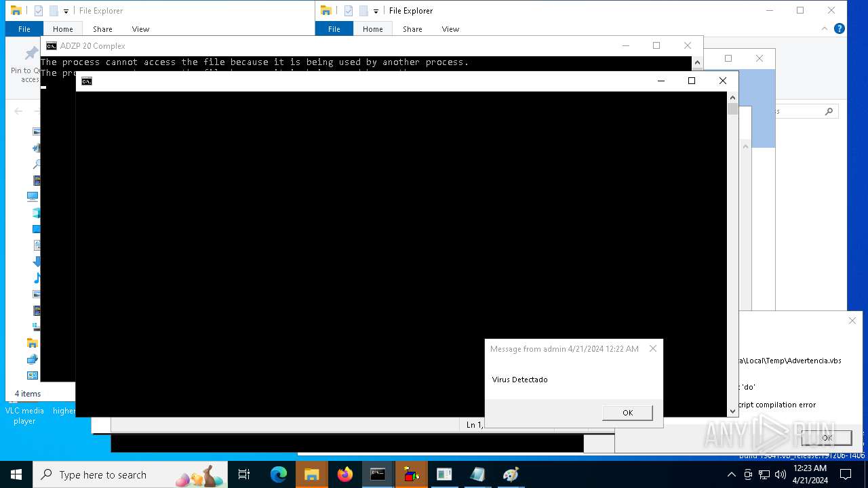Click the 'Pin to Quick access' pin icon
Image resolution: width=868 pixels, height=488 pixels.
(31, 54)
